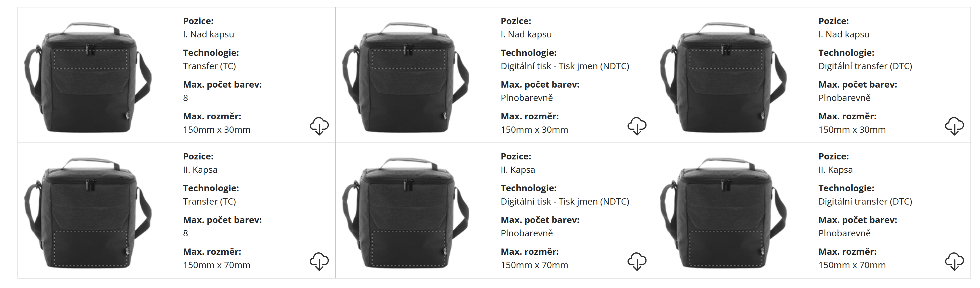Click Digitální transfer (DTC) text under II. Kapsa

[x=865, y=202]
